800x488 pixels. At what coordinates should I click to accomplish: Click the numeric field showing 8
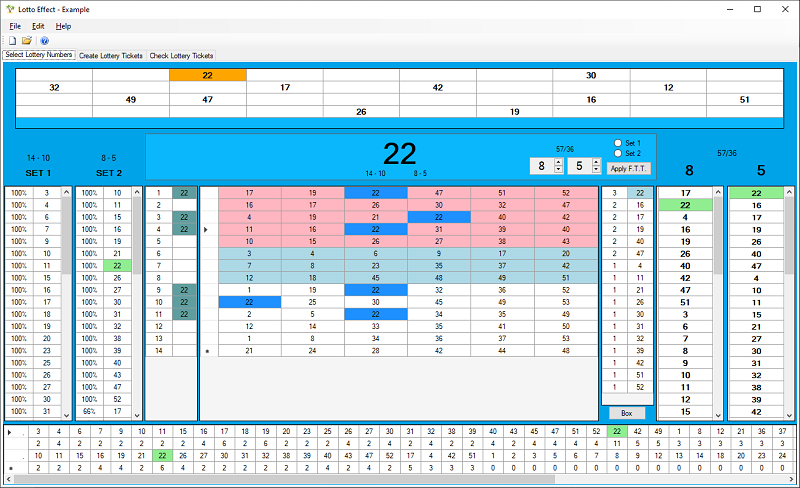542,166
